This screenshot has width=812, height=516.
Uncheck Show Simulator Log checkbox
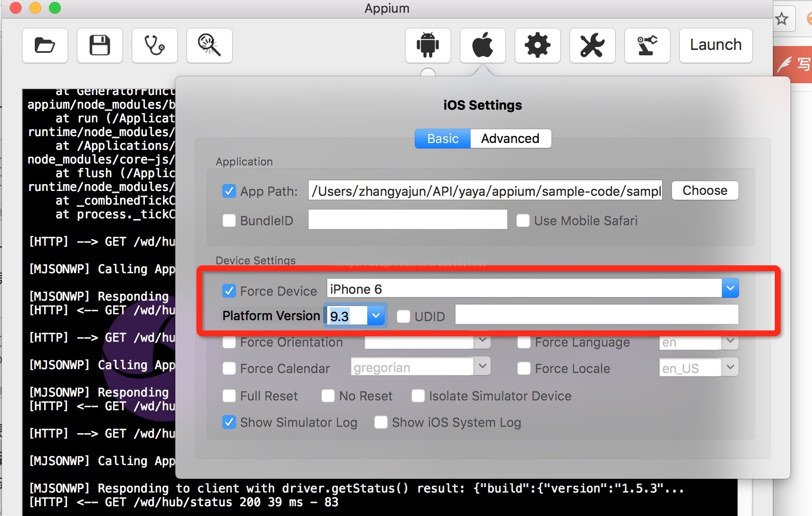click(229, 422)
